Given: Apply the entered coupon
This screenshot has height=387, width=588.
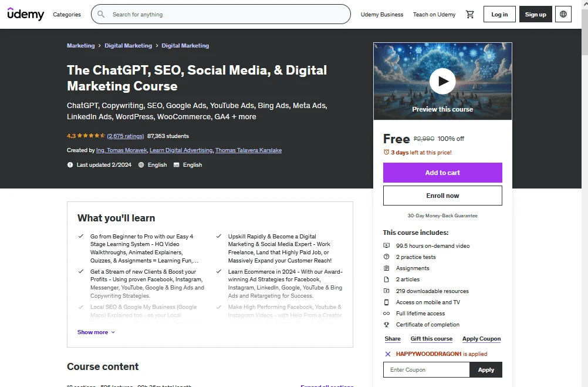Looking at the screenshot, I should (x=486, y=370).
